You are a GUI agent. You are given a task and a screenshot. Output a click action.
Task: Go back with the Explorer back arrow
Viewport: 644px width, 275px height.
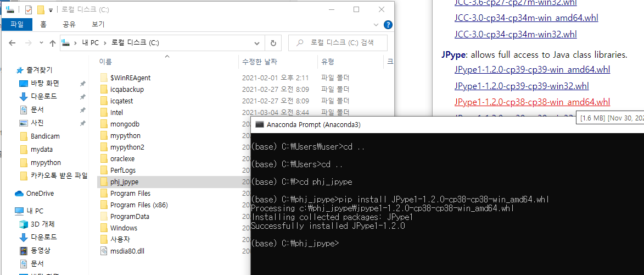click(12, 43)
